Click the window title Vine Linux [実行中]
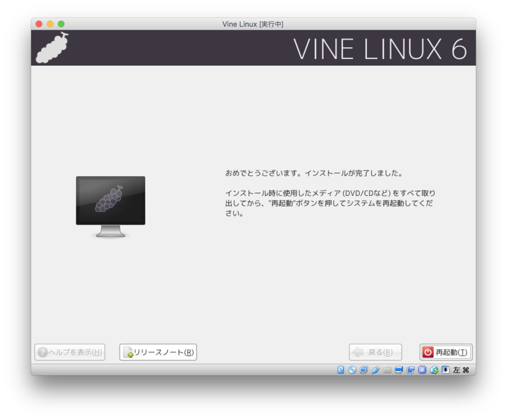The width and height of the screenshot is (507, 420). click(x=253, y=24)
